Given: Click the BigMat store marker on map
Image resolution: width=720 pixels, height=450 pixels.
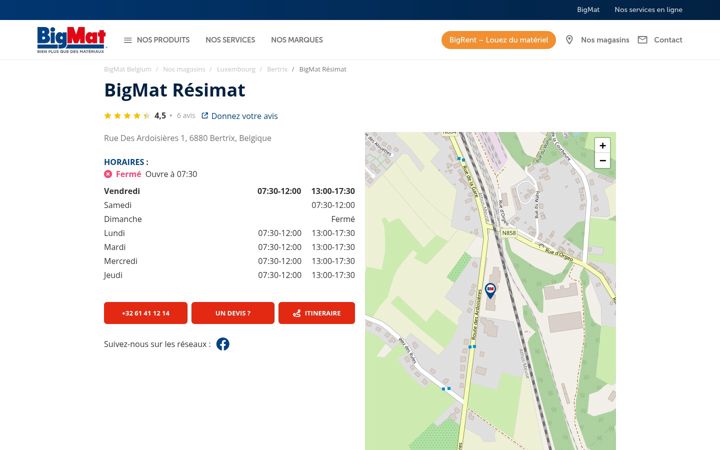Looking at the screenshot, I should click(x=490, y=290).
